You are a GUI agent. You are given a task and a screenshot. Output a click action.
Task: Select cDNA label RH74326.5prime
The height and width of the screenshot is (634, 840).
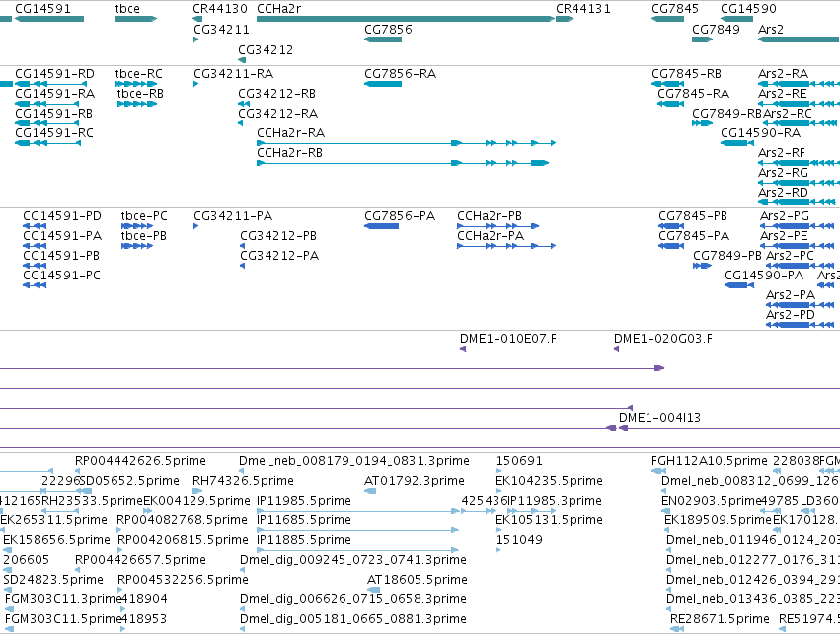click(x=243, y=481)
